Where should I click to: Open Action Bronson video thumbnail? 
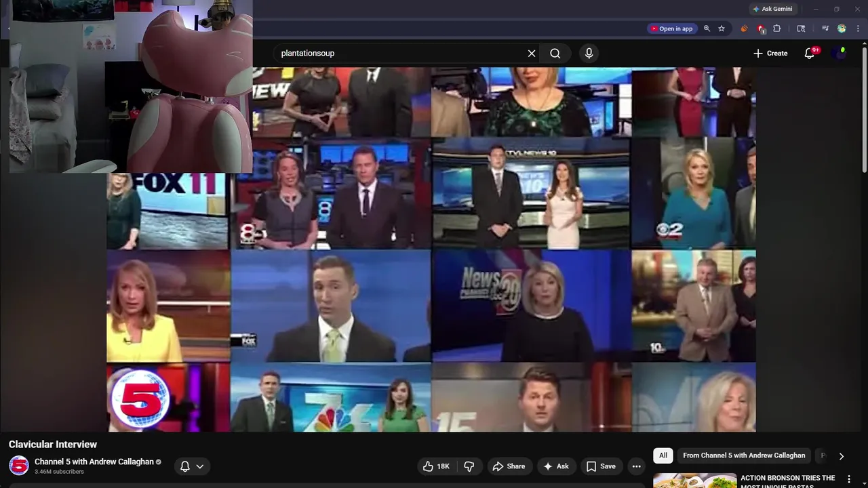694,481
